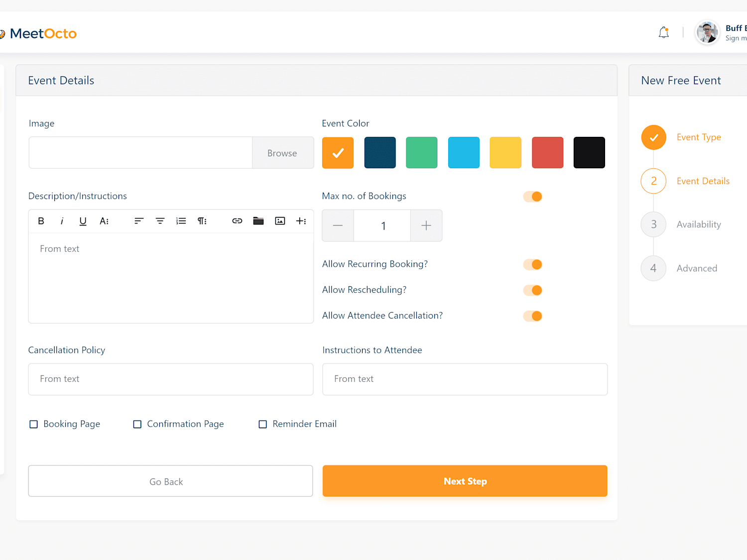This screenshot has width=747, height=560.
Task: Decrease max number of bookings
Action: pyautogui.click(x=338, y=225)
